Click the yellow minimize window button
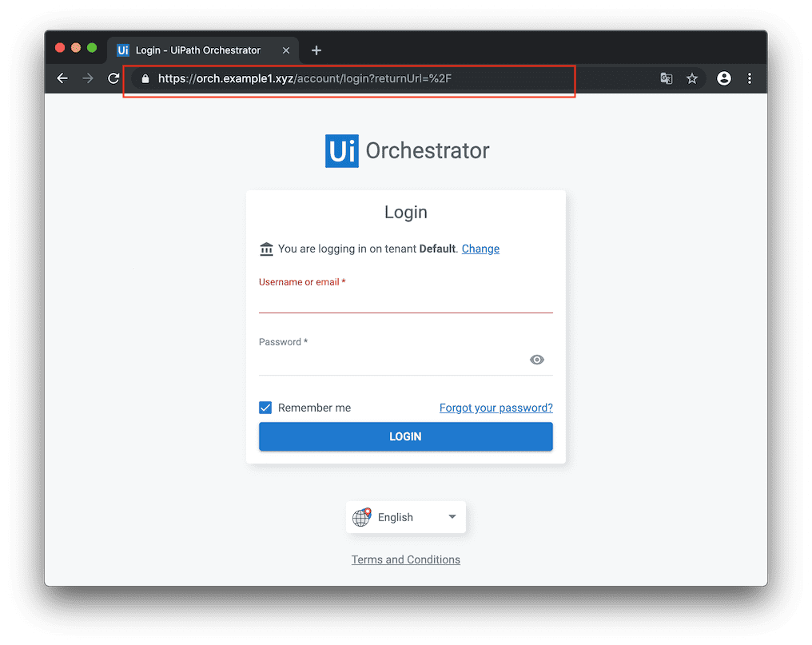The image size is (812, 645). click(76, 48)
